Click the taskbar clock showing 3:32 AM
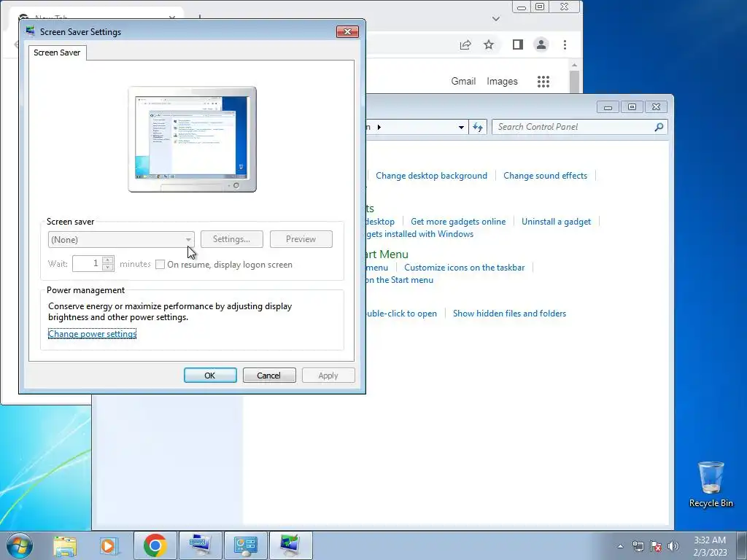 (710, 546)
